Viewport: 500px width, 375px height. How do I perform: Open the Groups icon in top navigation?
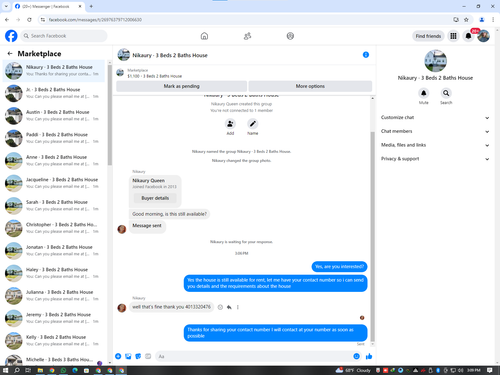pyautogui.click(x=290, y=36)
